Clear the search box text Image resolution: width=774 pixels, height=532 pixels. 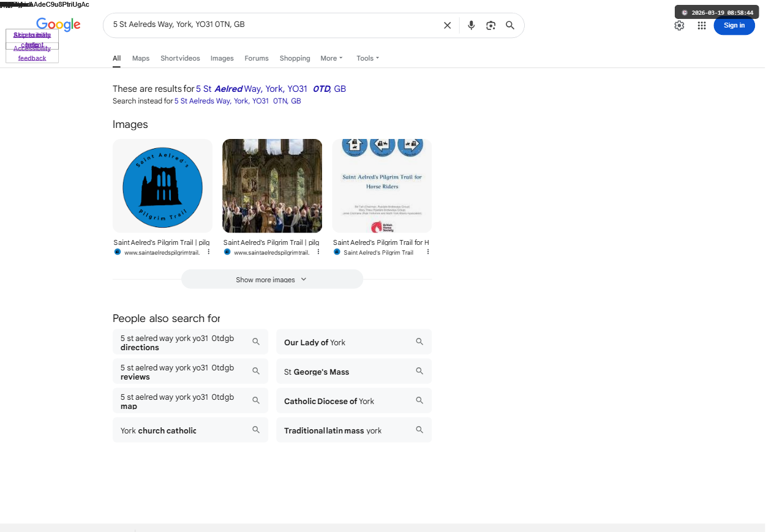point(447,25)
